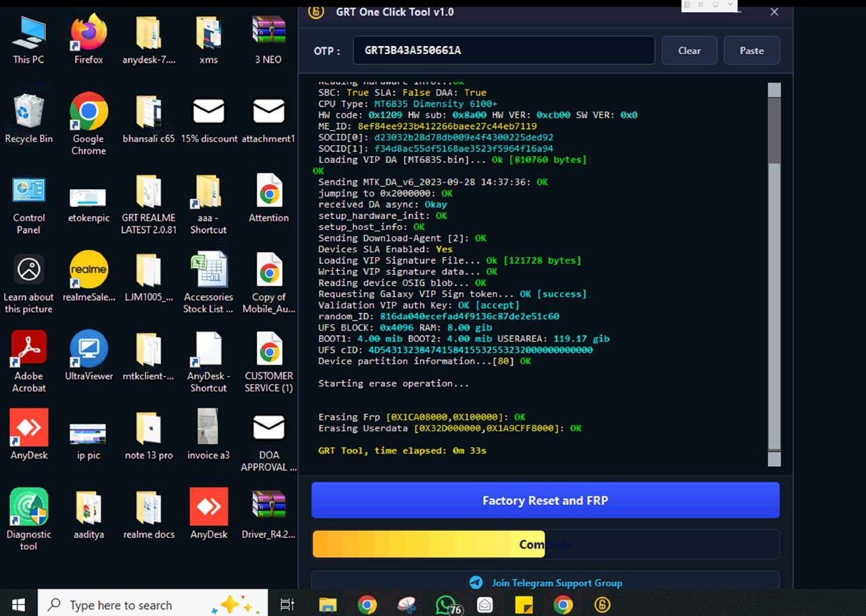The image size is (866, 616).
Task: Click the Factory Reset and FRP button
Action: pos(545,500)
